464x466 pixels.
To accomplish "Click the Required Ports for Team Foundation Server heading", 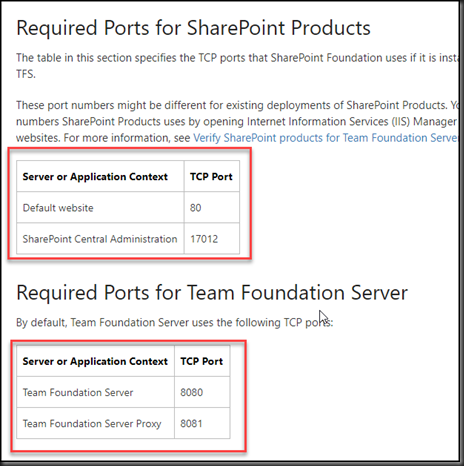I will [x=212, y=293].
